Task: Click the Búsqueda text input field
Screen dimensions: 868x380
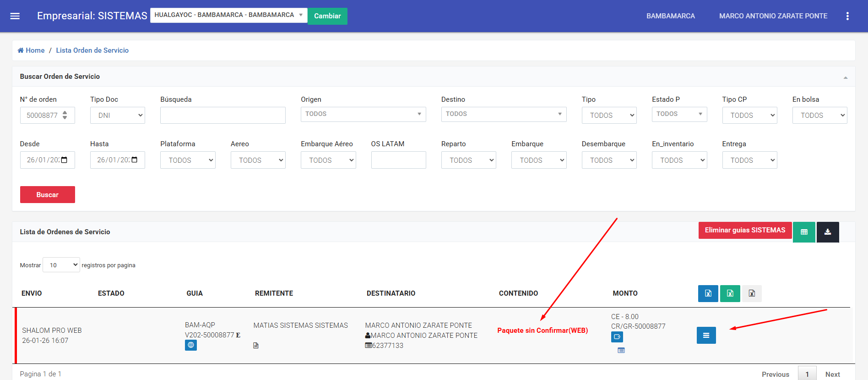Action: pyautogui.click(x=222, y=116)
